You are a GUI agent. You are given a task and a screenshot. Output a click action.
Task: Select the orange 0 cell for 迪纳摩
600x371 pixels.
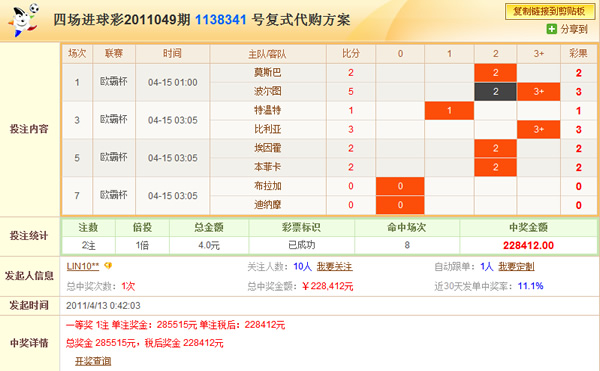(400, 205)
